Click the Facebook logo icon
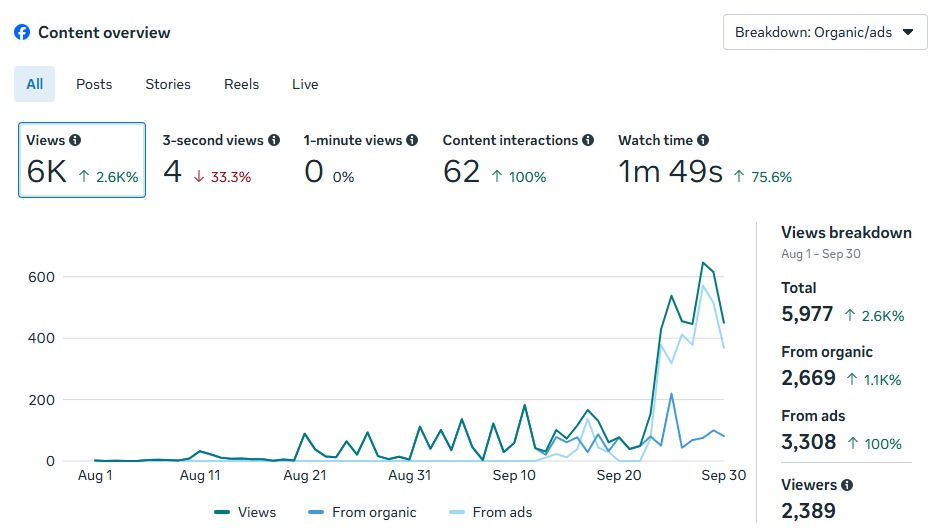The height and width of the screenshot is (530, 939). click(22, 33)
